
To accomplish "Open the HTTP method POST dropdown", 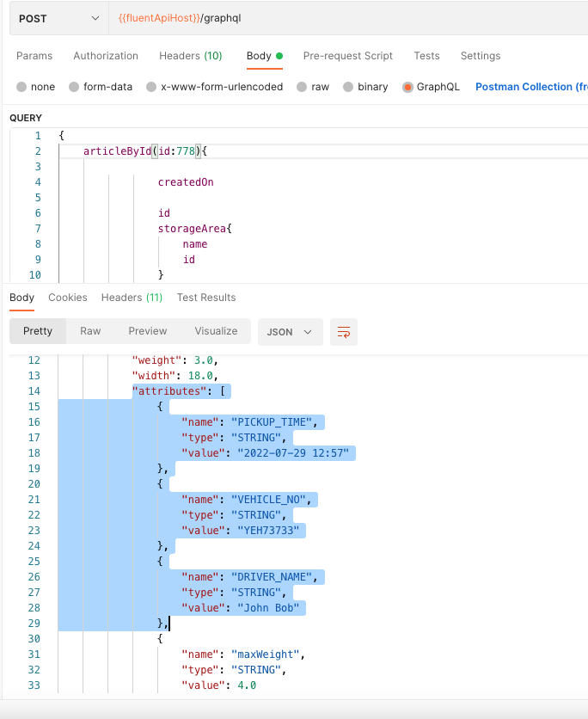I will pyautogui.click(x=58, y=18).
